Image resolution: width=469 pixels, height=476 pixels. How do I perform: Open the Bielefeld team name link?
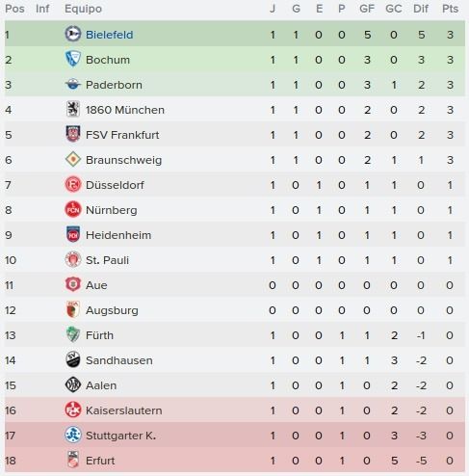pyautogui.click(x=110, y=35)
